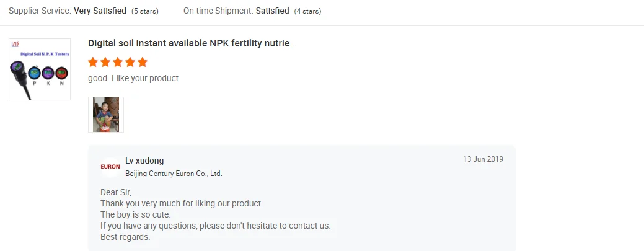Click the Lv xudong replier name
Screen dimensions: 644x251
(x=144, y=161)
